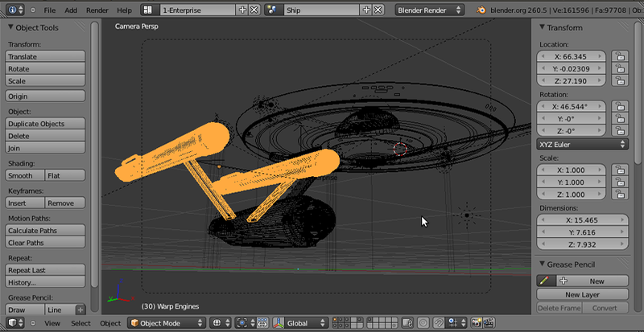
Task: Delete the 1-Enterprise screen layout
Action: [x=254, y=10]
